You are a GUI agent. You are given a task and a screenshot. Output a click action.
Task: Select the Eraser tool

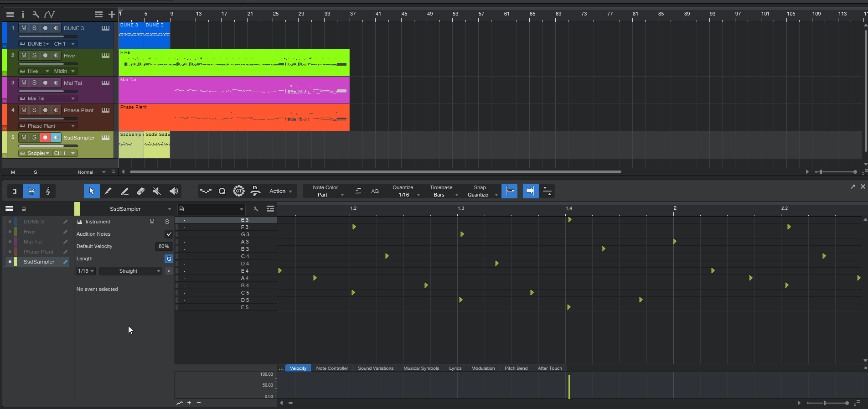point(141,191)
